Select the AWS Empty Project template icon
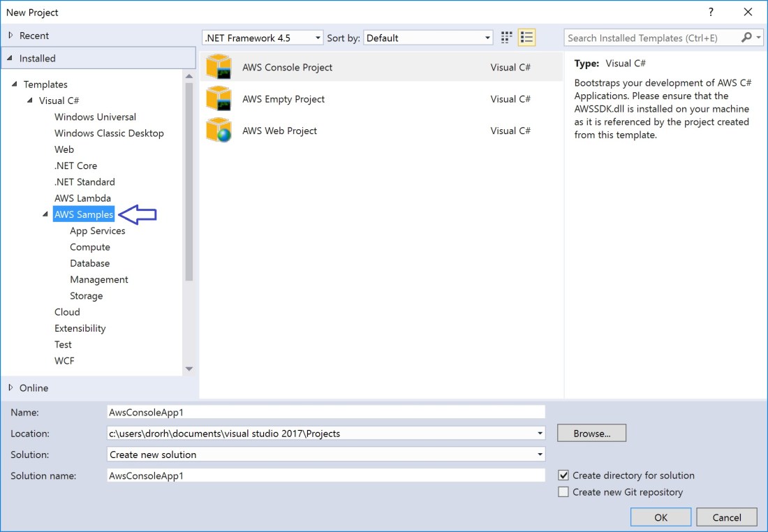This screenshot has height=532, width=768. pyautogui.click(x=219, y=99)
